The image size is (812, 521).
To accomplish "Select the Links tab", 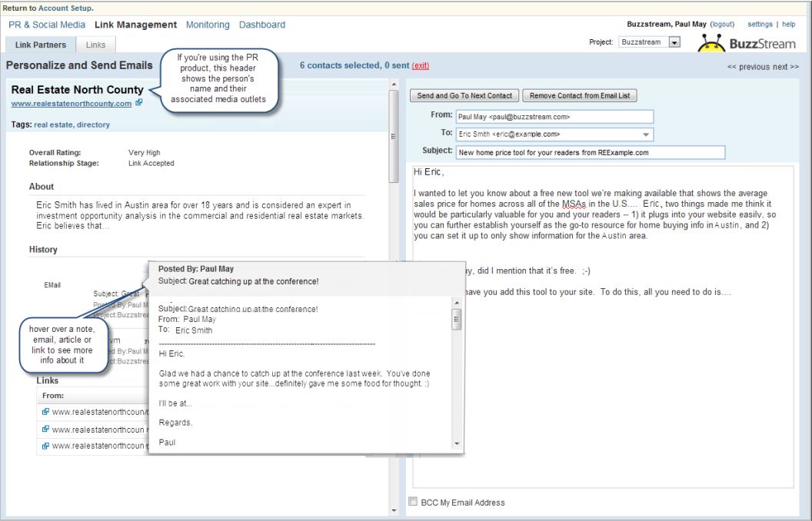I will pos(96,45).
